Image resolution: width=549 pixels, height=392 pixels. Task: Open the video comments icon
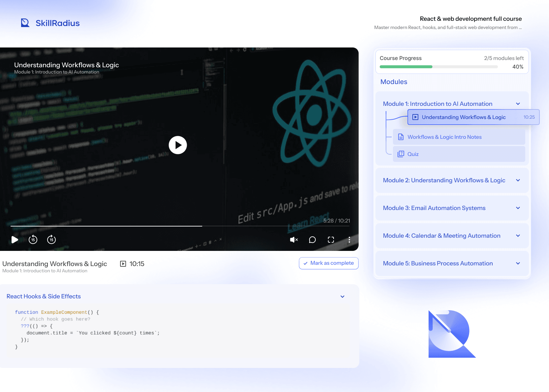(x=312, y=240)
